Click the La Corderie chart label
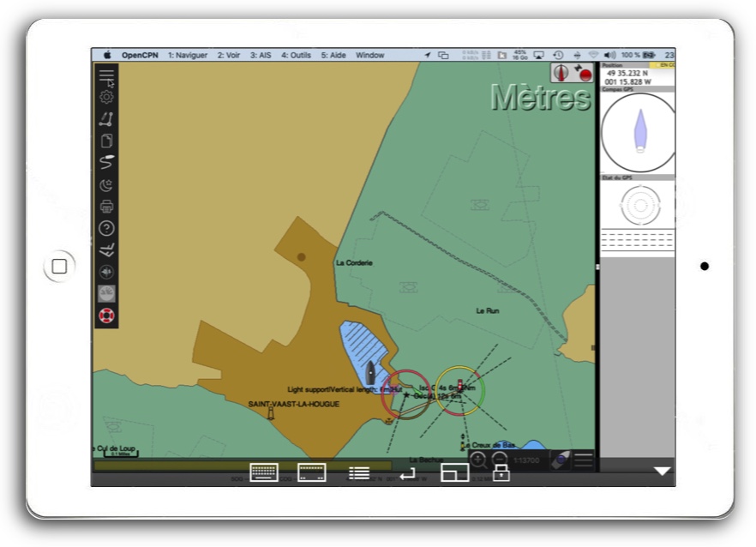Image resolution: width=756 pixels, height=547 pixels. pos(354,263)
